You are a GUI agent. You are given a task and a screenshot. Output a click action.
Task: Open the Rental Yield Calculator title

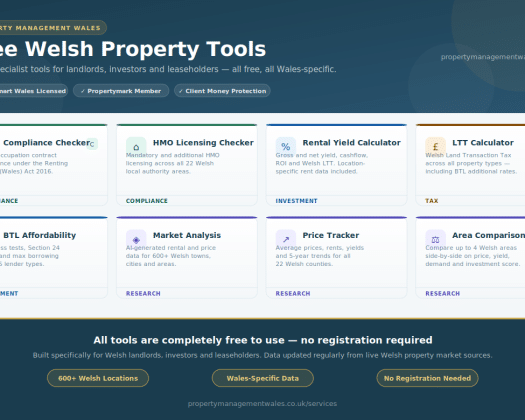352,143
